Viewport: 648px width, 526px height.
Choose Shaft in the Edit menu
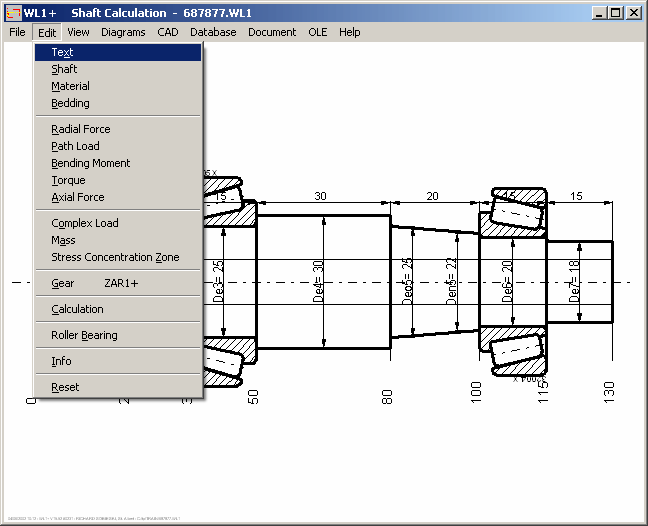point(64,69)
